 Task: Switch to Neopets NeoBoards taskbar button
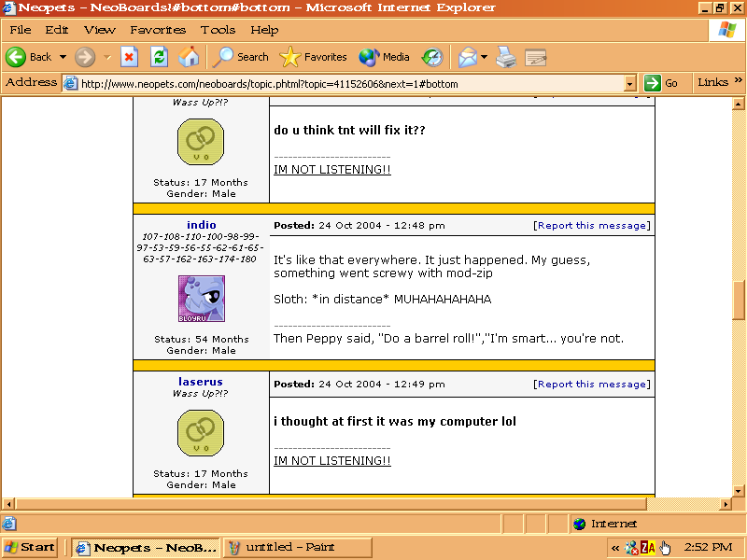(146, 548)
